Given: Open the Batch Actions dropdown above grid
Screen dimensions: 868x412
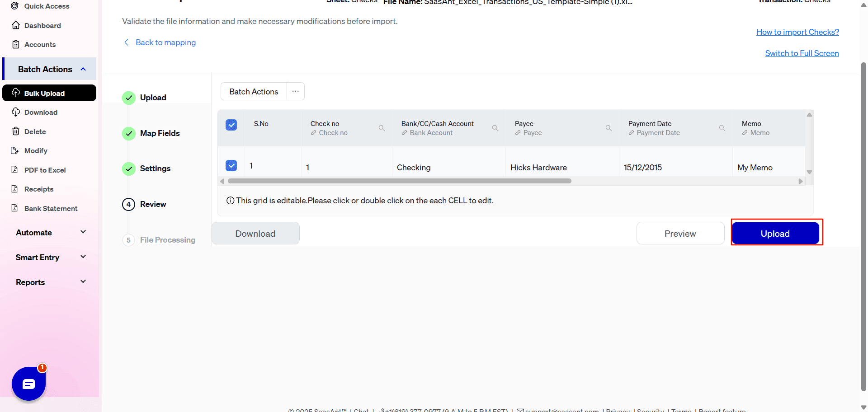Looking at the screenshot, I should click(254, 91).
